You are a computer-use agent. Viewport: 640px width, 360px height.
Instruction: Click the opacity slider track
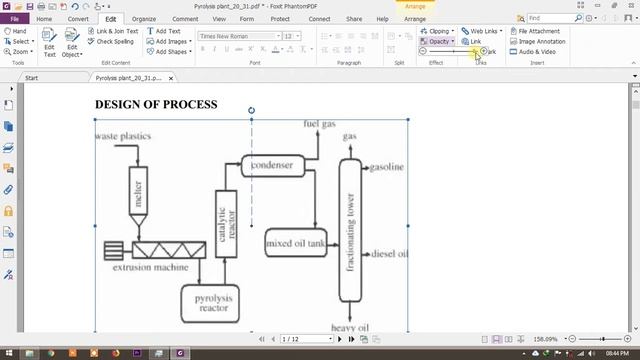pyautogui.click(x=453, y=51)
